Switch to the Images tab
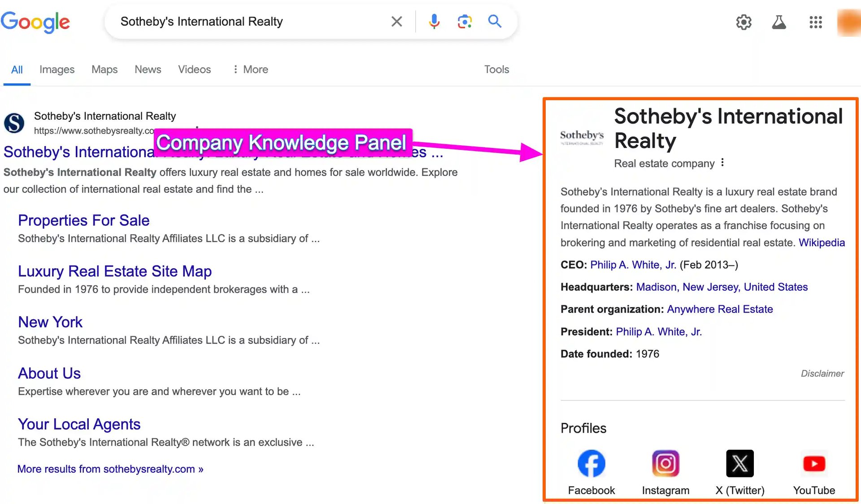Screen dimensions: 861x504 pos(57,70)
